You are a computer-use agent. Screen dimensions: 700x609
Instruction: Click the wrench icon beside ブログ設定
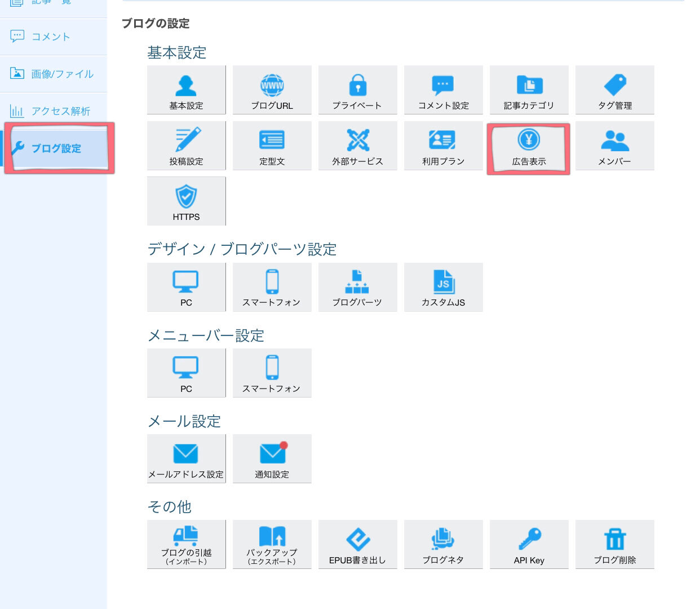tap(17, 148)
